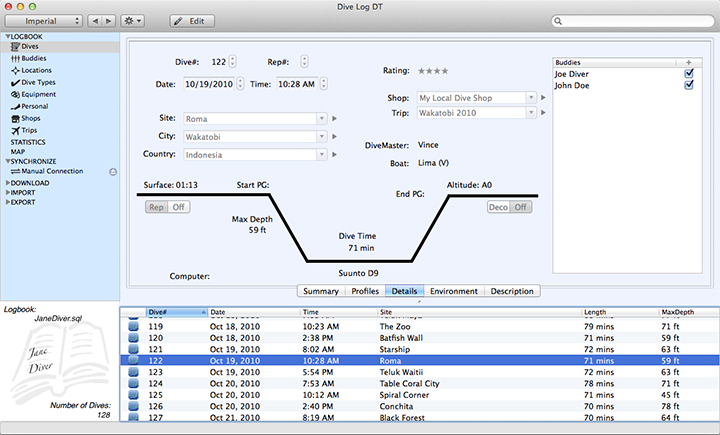Switch to the Profiles tab
Image resolution: width=720 pixels, height=435 pixels.
[364, 291]
